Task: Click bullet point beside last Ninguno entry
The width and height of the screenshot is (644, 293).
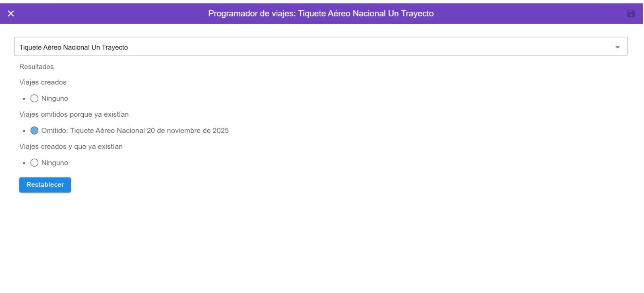Action: [x=24, y=163]
